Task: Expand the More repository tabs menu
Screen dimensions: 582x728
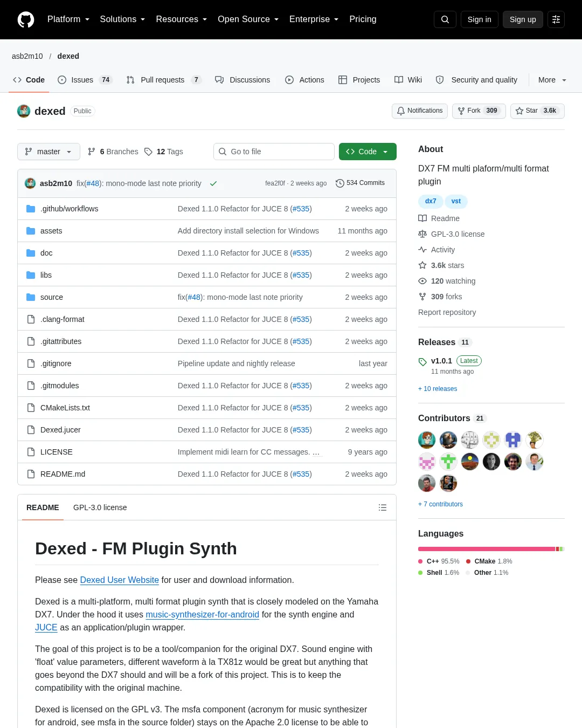Action: [552, 80]
